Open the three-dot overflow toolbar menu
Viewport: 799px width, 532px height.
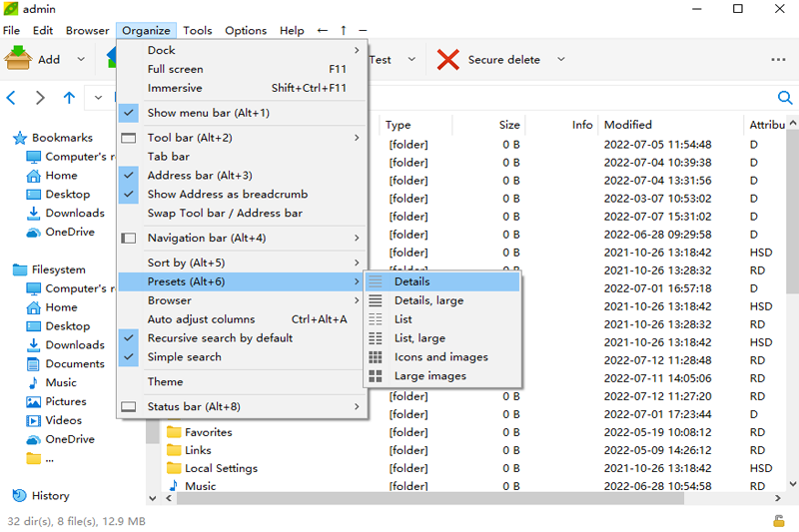(x=778, y=60)
